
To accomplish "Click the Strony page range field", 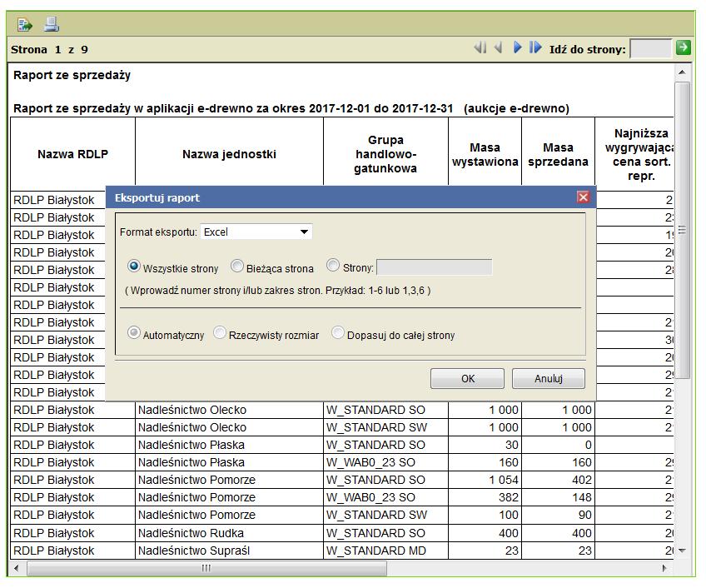I will pyautogui.click(x=434, y=267).
